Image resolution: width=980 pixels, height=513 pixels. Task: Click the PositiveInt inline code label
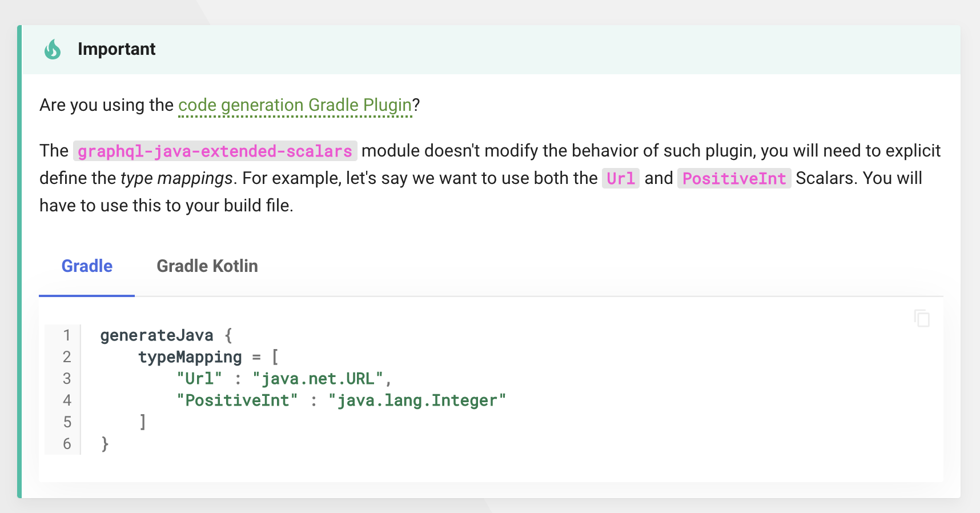[x=734, y=178]
